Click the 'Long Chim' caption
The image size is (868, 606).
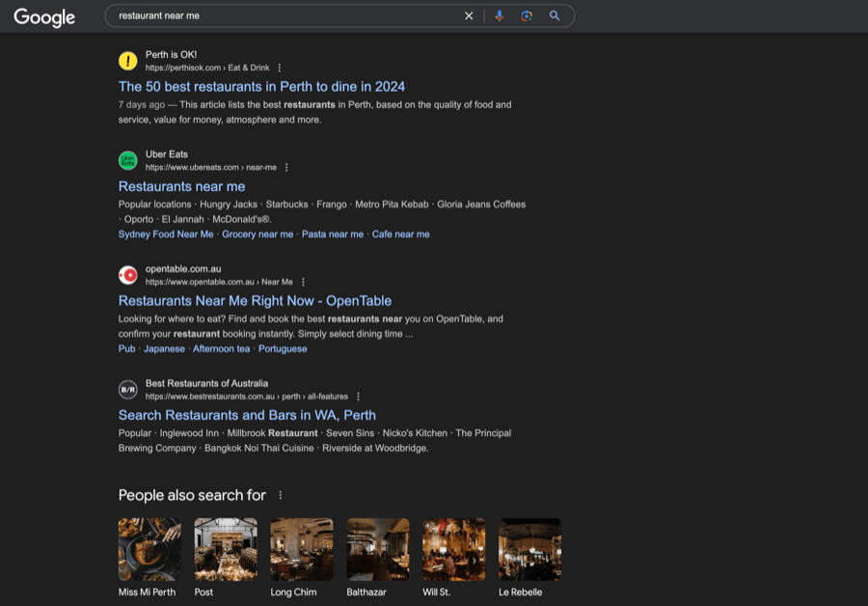[293, 592]
